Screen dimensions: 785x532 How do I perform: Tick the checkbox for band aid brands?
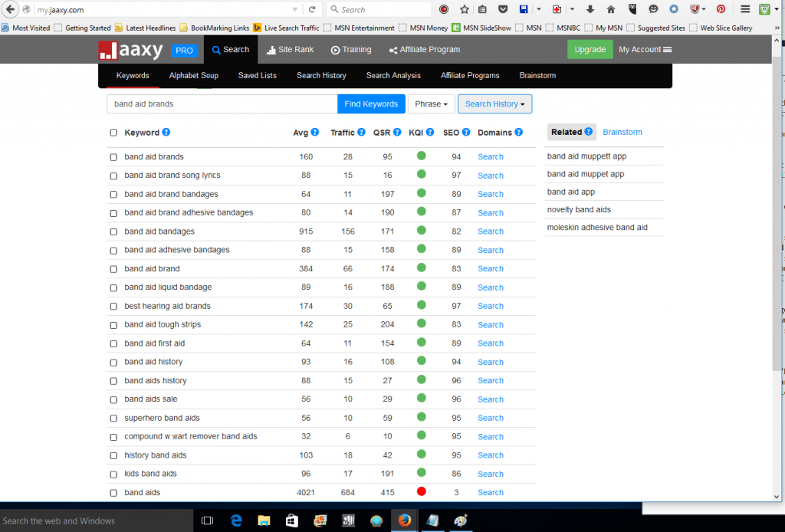tap(113, 157)
